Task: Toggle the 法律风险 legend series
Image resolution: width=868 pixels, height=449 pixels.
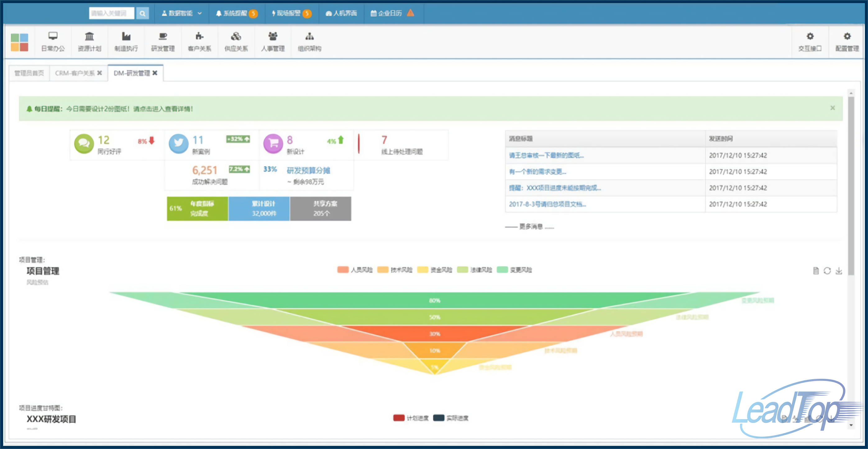Action: point(474,270)
